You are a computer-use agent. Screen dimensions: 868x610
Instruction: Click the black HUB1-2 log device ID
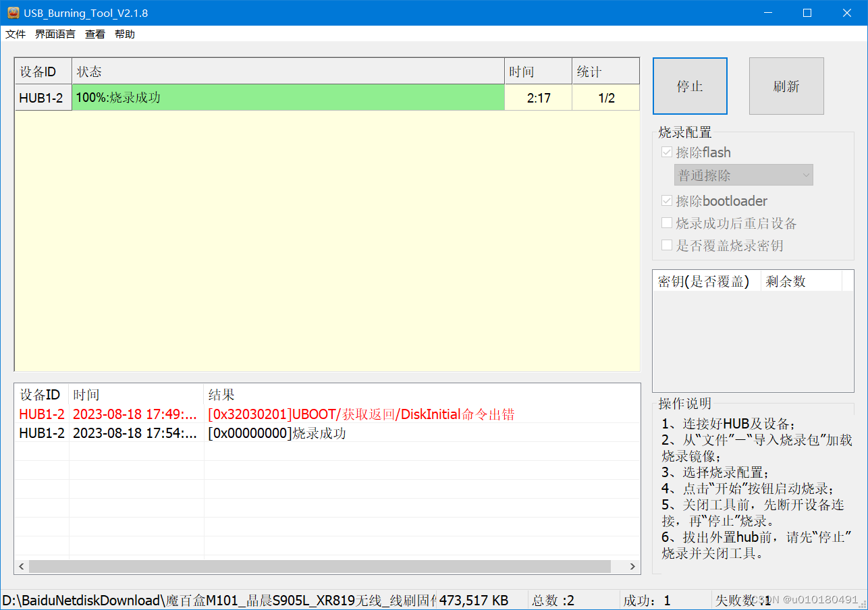coord(42,433)
